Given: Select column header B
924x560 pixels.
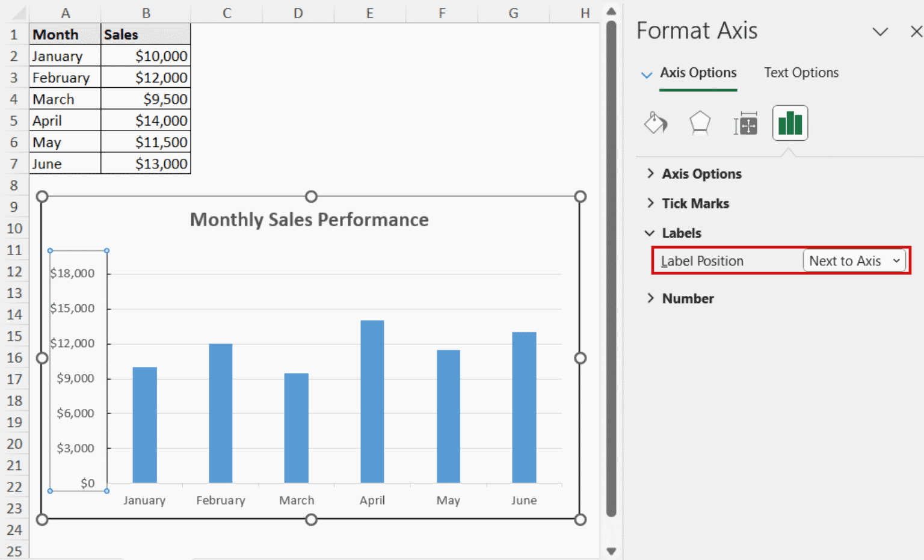Looking at the screenshot, I should pyautogui.click(x=146, y=11).
